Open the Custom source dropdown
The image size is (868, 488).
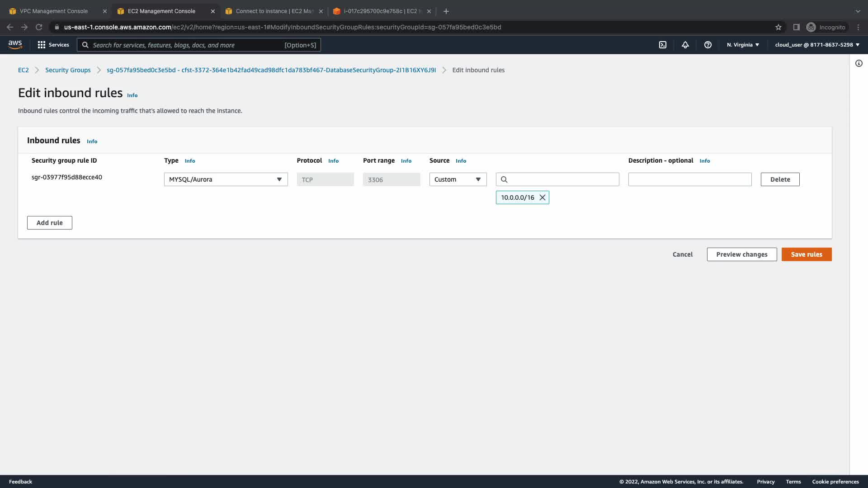coord(458,179)
